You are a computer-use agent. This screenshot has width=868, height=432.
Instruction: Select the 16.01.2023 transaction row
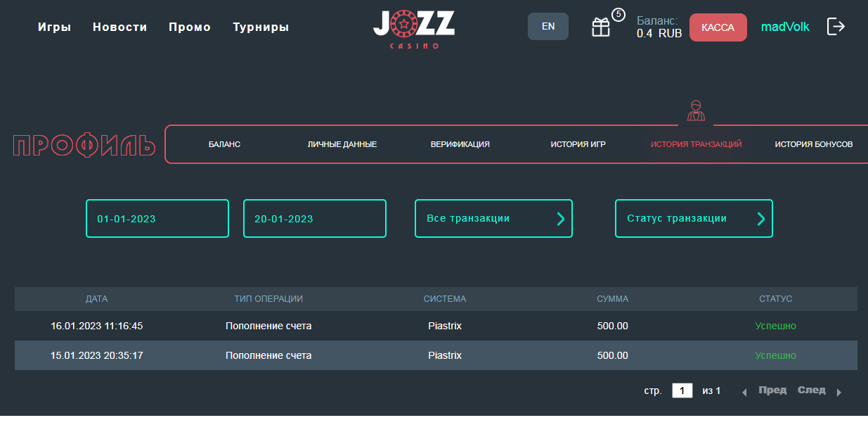click(x=436, y=326)
